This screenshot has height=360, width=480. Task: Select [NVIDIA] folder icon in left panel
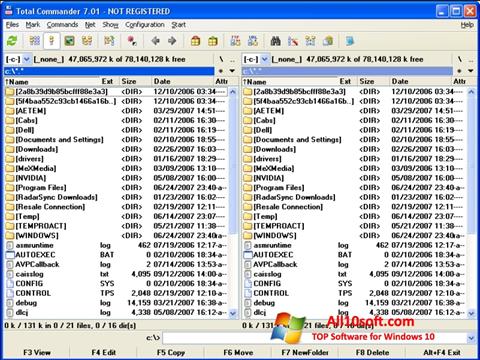tap(10, 178)
